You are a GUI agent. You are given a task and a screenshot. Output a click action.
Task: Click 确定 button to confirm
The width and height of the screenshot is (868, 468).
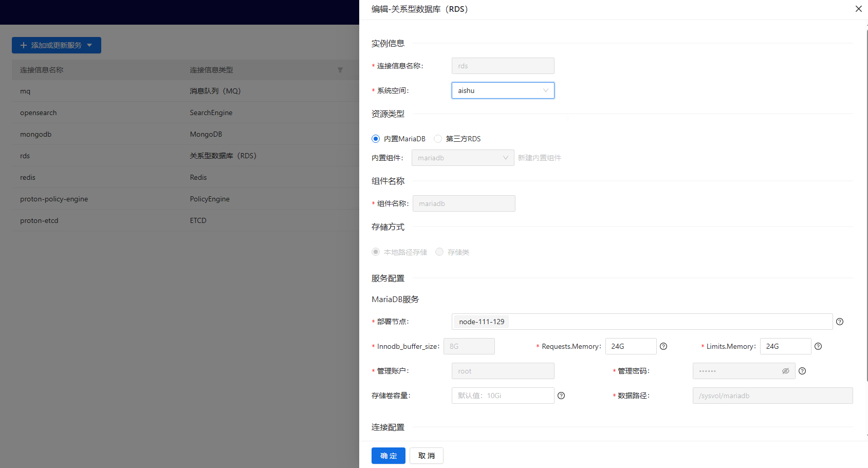[x=389, y=456]
